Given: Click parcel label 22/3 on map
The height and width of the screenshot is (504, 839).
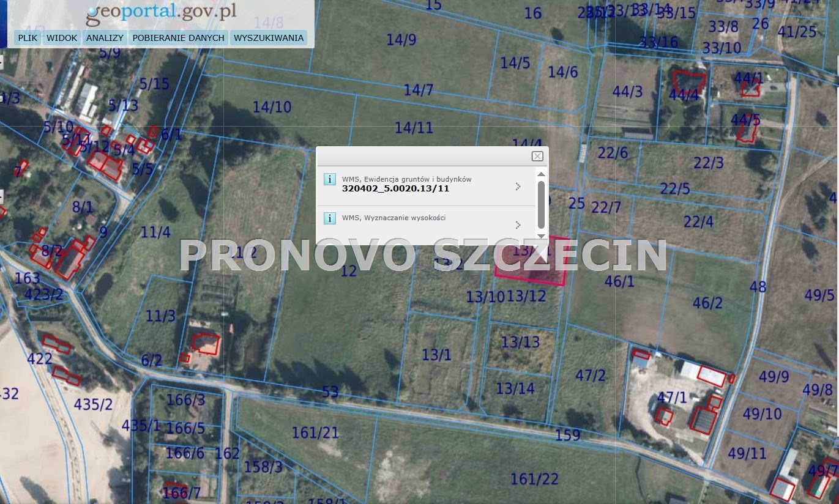Looking at the screenshot, I should [709, 163].
